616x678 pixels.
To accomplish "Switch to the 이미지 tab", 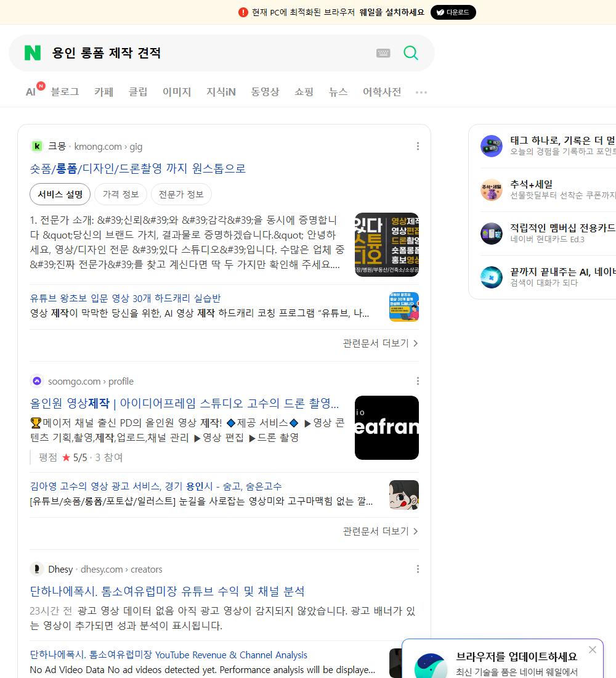I will click(x=177, y=92).
